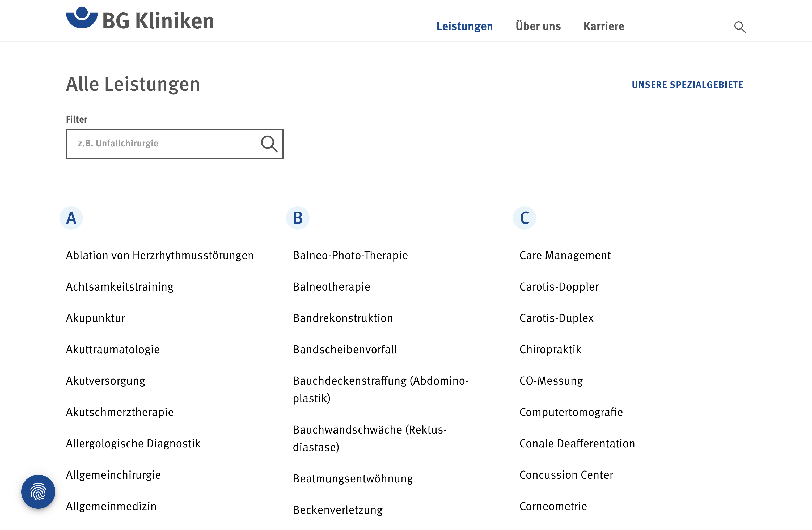Select the letter B section badge
Screen dimensions: 812x530
pyautogui.click(x=298, y=218)
